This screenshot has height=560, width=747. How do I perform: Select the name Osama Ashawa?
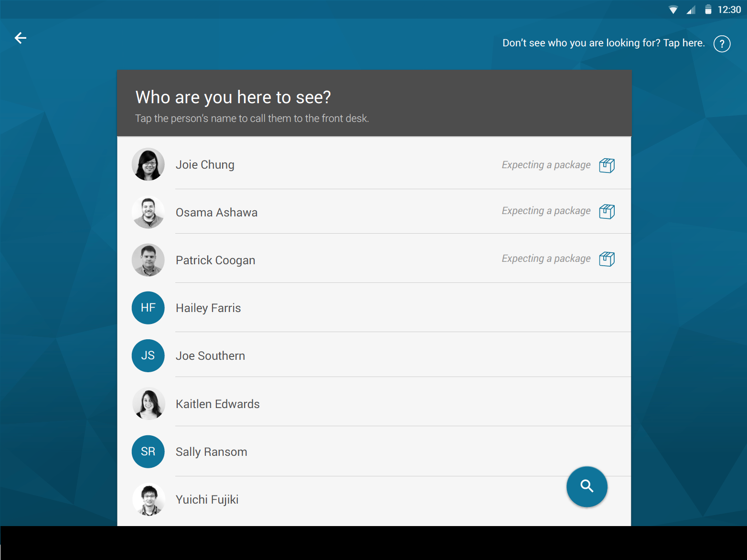click(x=216, y=213)
